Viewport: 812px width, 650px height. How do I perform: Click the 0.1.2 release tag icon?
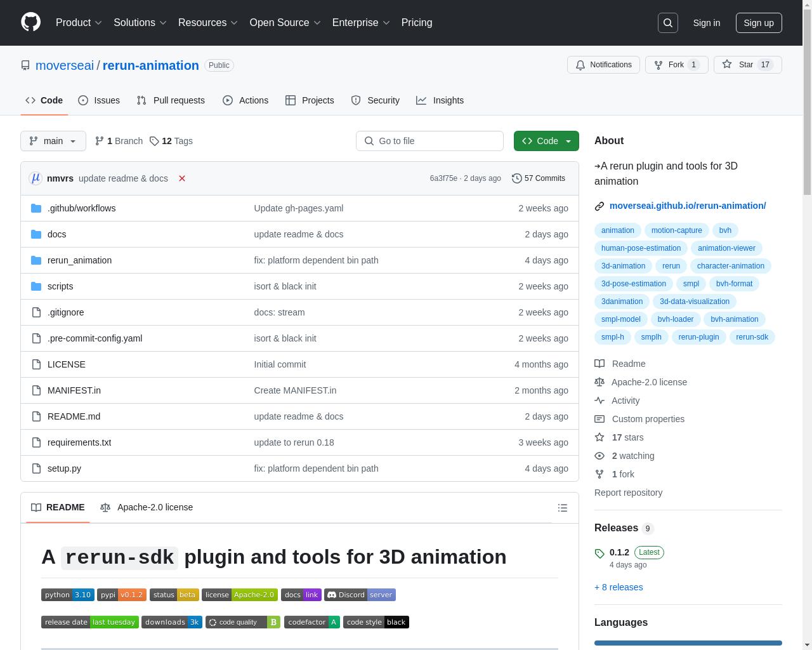point(599,554)
